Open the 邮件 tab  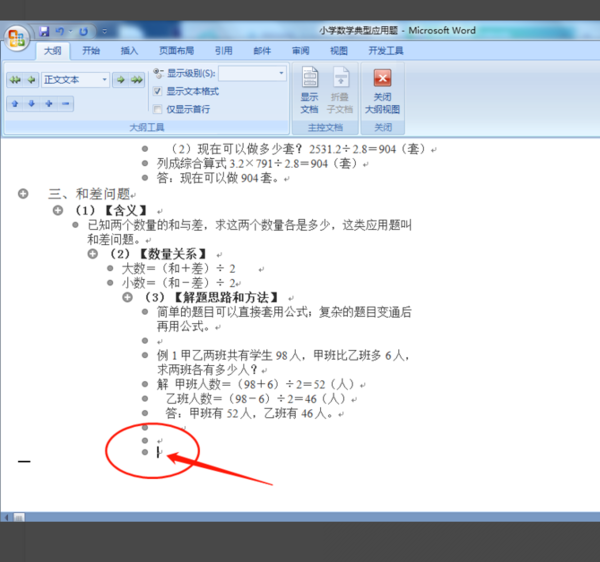tap(262, 50)
